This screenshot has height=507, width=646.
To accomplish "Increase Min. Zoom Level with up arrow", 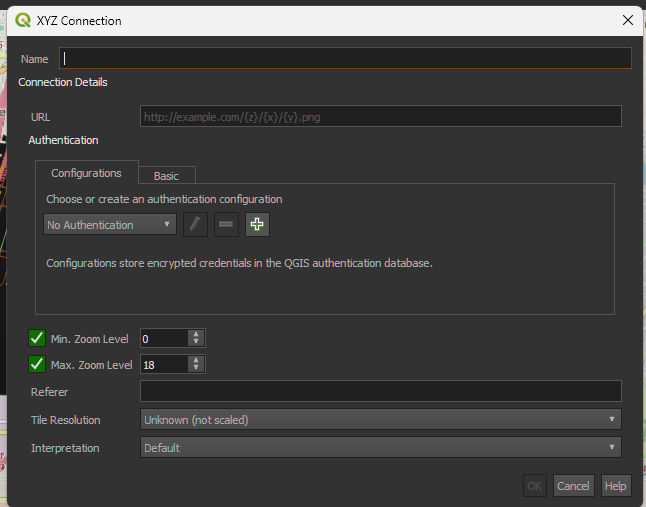I will [x=197, y=335].
